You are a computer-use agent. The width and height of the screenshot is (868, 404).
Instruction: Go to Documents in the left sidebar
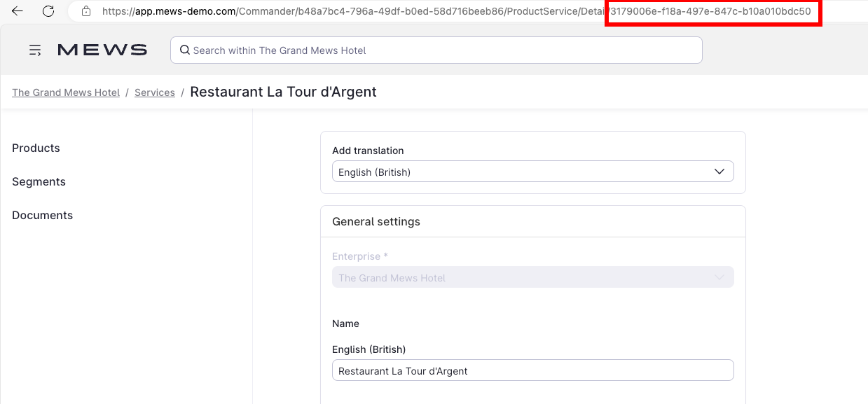point(42,215)
